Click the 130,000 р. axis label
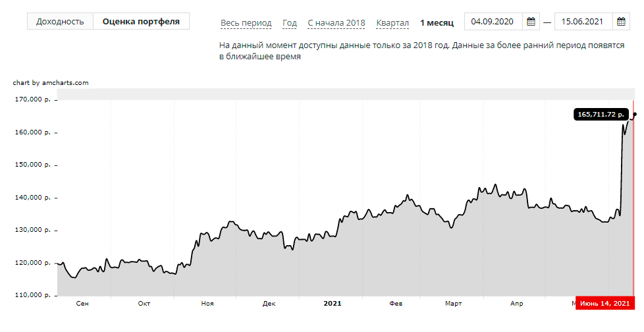644x332 pixels. pyautogui.click(x=33, y=230)
